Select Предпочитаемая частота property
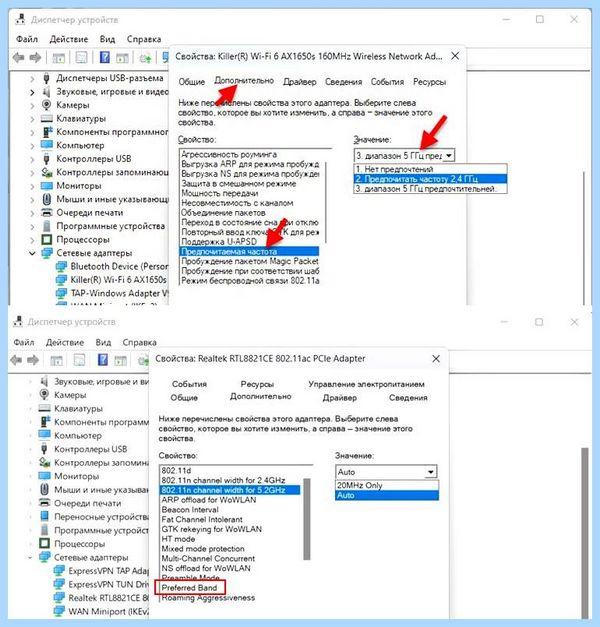The image size is (600, 627). 250,252
